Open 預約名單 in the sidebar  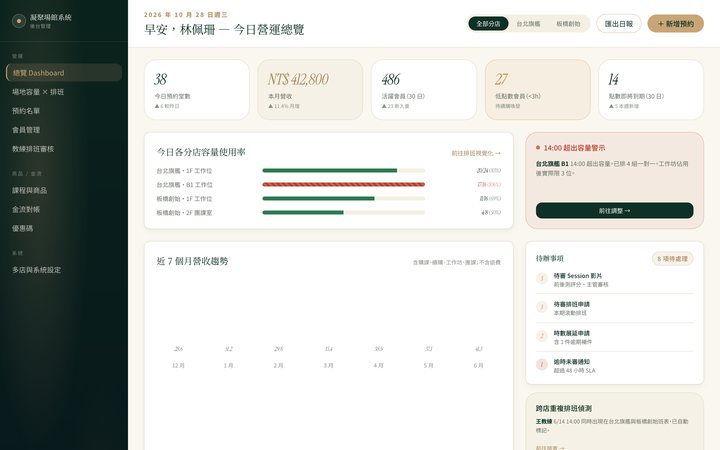pyautogui.click(x=64, y=111)
